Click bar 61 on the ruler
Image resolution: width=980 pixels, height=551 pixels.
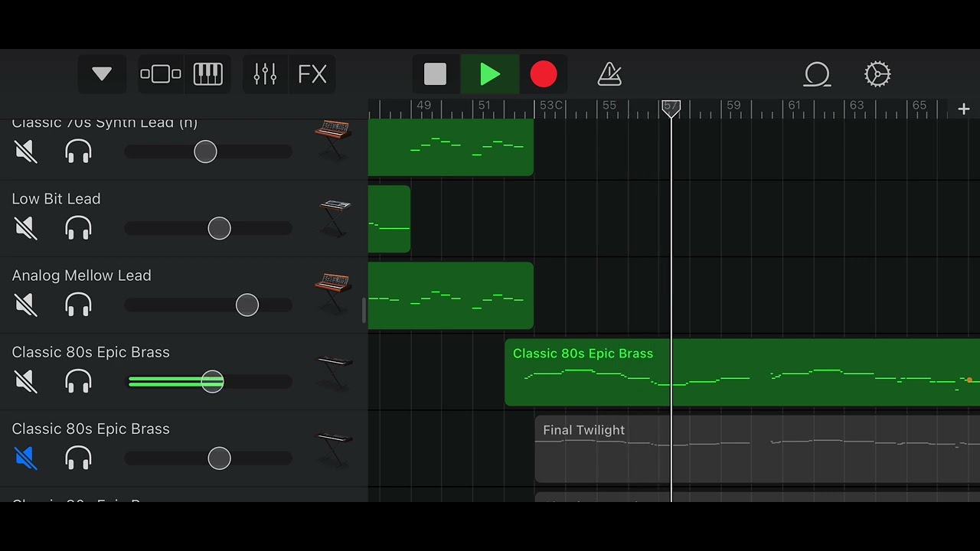click(x=795, y=106)
